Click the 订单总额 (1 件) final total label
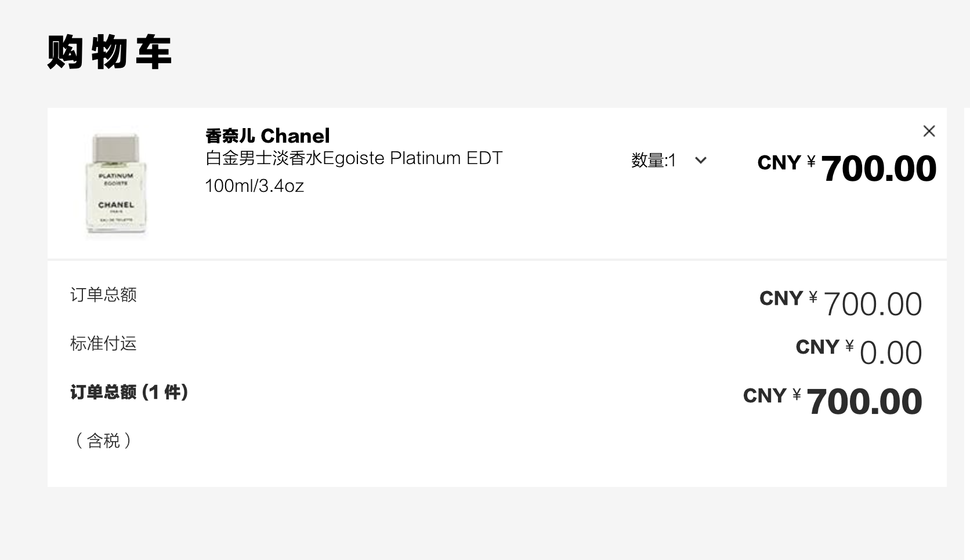This screenshot has height=560, width=970. coord(129,392)
